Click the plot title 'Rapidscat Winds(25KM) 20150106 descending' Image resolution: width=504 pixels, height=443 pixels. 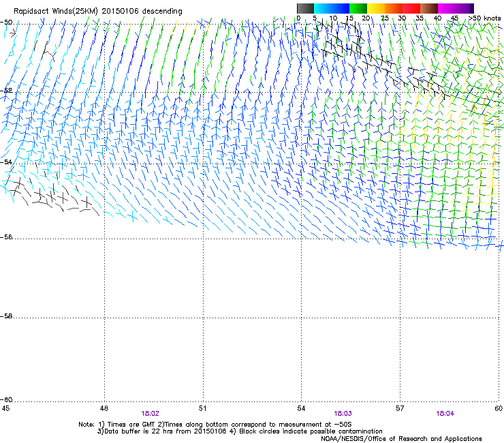(97, 12)
